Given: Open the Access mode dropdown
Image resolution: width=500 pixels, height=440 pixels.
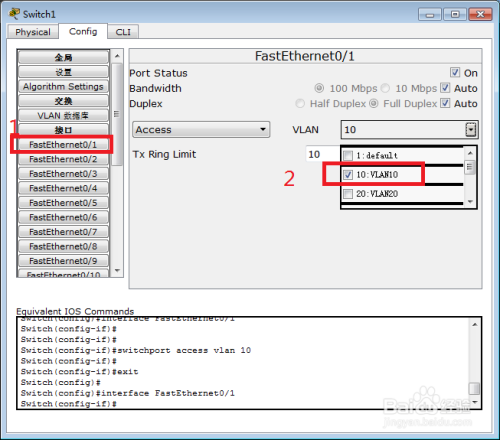Looking at the screenshot, I should click(x=201, y=130).
